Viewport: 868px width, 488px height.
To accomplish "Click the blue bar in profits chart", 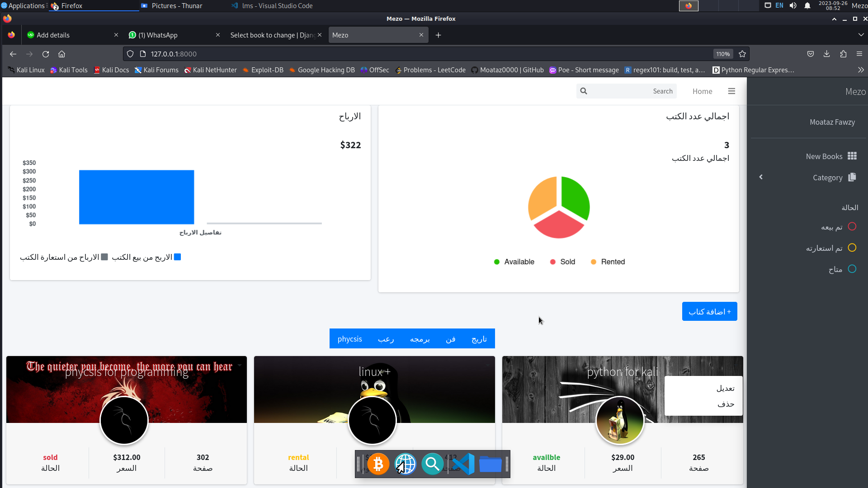I will [137, 197].
